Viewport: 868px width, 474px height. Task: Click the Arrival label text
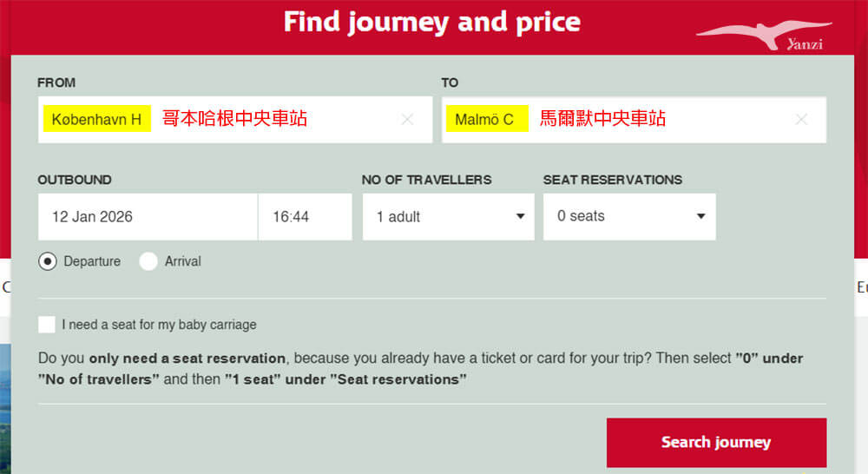tap(182, 261)
